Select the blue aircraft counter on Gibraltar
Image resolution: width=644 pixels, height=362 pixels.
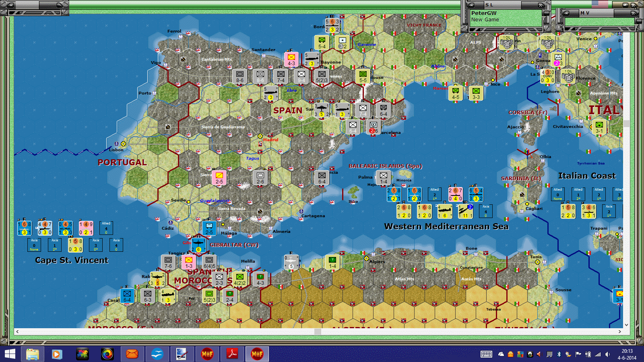click(x=198, y=245)
